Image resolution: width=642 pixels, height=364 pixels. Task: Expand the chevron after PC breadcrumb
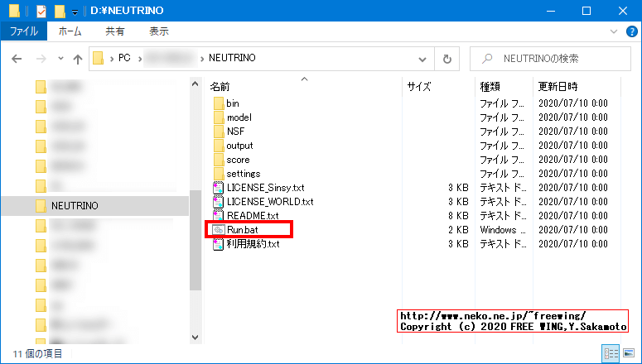point(140,59)
